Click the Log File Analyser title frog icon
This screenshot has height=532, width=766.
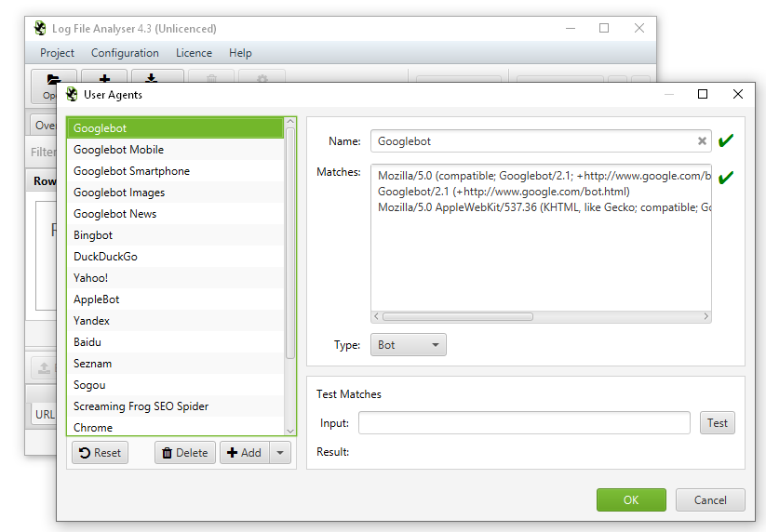click(x=40, y=28)
